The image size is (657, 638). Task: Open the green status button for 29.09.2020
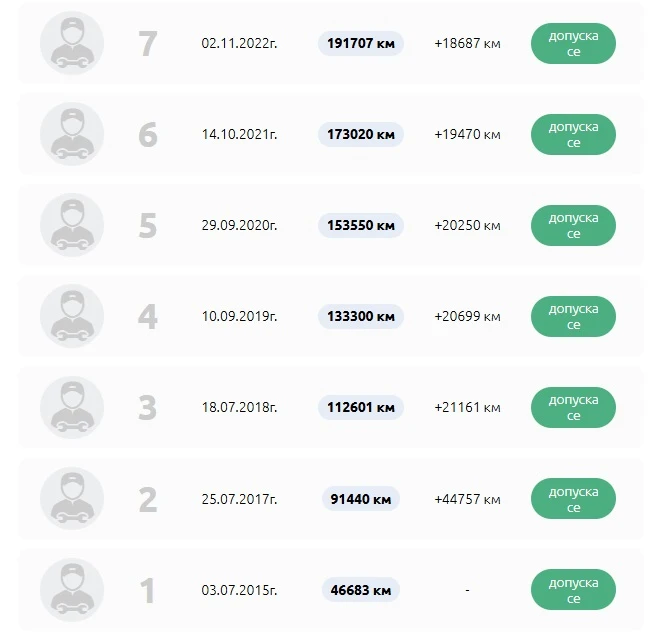coord(573,225)
